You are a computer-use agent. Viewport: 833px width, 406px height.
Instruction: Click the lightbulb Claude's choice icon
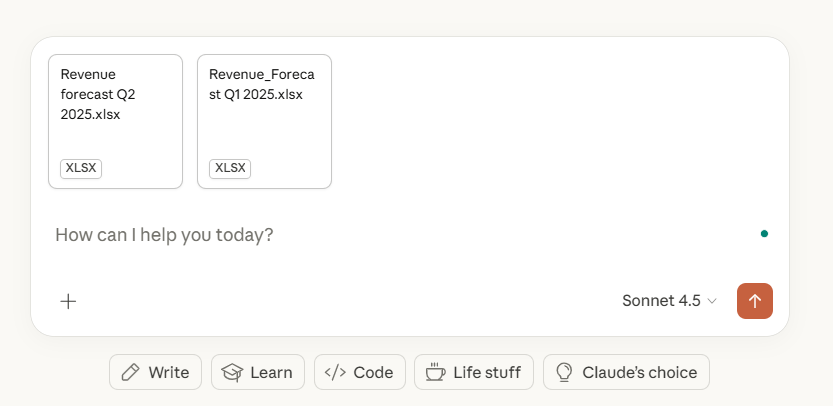pos(564,373)
